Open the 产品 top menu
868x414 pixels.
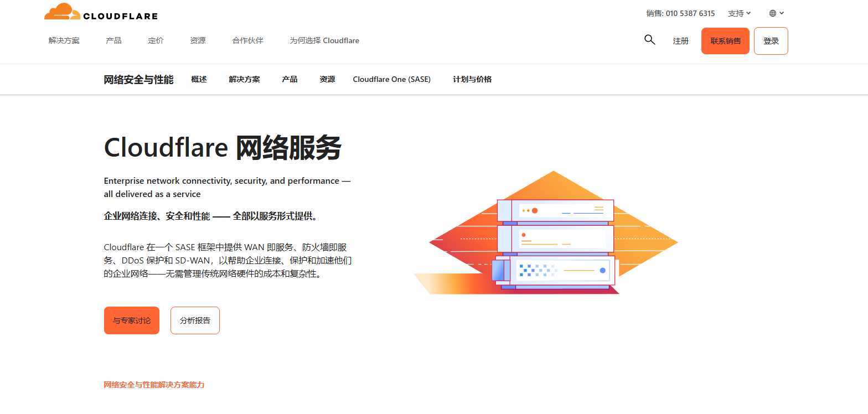tap(113, 40)
